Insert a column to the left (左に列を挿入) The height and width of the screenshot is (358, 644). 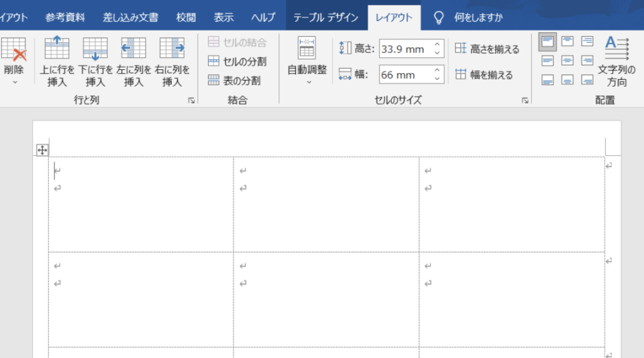tap(133, 62)
